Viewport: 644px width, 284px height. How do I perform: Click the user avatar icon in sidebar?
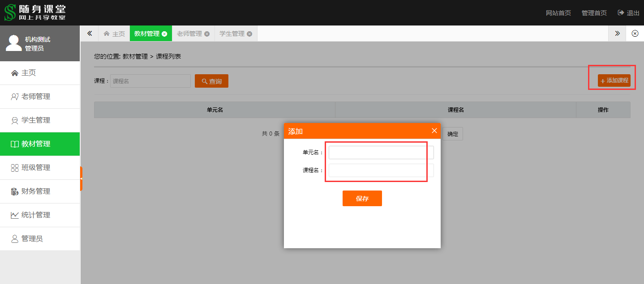click(13, 43)
